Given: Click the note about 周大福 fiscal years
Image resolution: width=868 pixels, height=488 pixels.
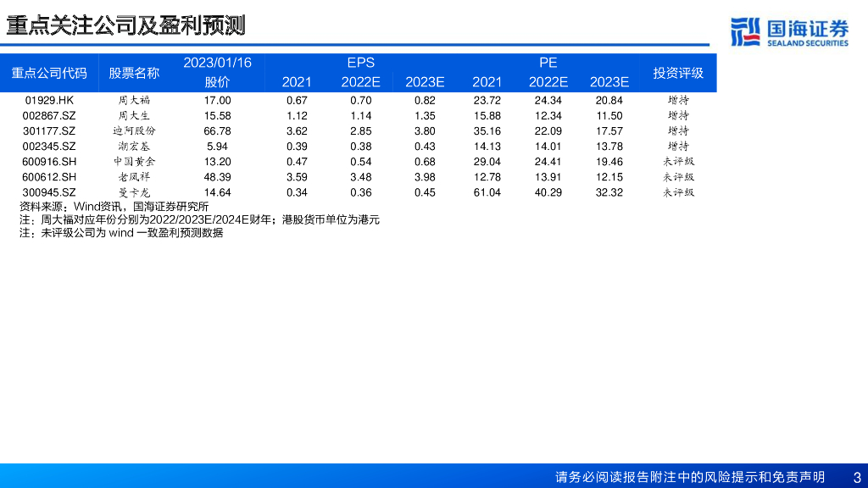Looking at the screenshot, I should (x=199, y=220).
